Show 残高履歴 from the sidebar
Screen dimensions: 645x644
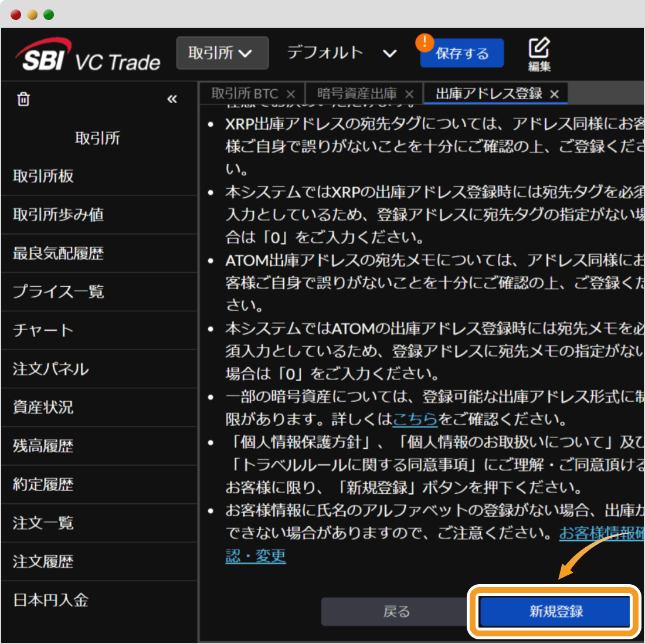(x=99, y=446)
